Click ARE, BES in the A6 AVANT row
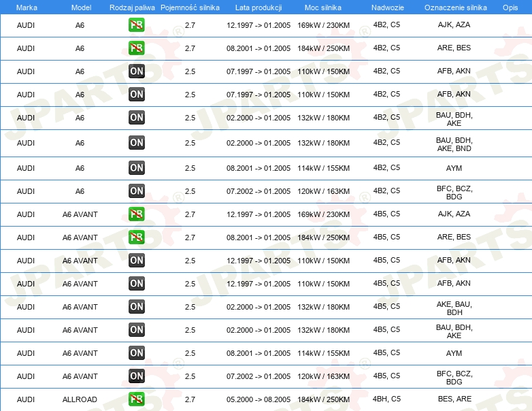 click(454, 237)
